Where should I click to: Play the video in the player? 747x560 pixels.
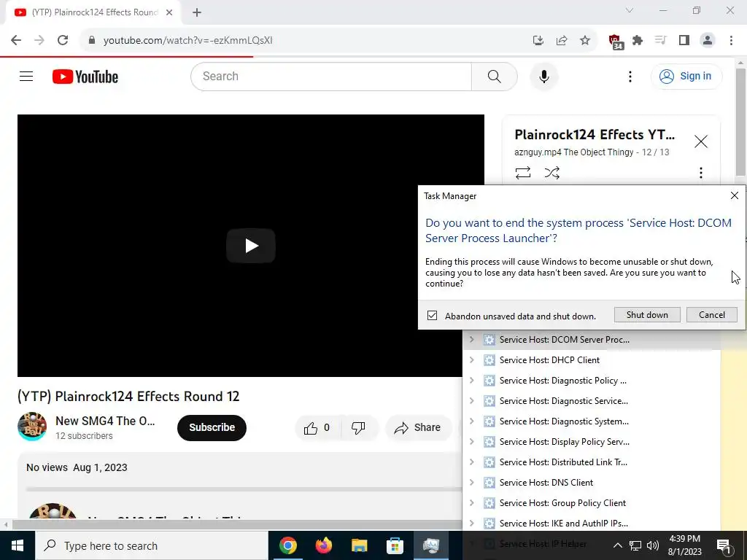tap(251, 246)
